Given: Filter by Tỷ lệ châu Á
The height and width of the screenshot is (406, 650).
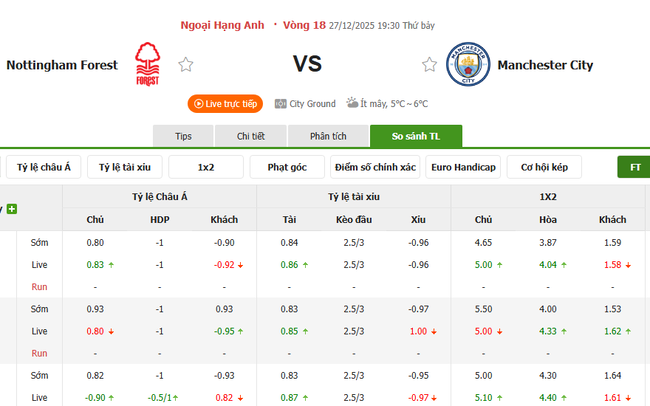Looking at the screenshot, I should coord(43,167).
